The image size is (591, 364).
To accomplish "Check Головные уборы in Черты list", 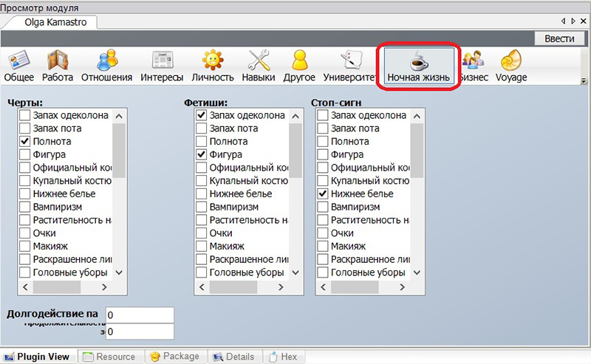I will point(24,272).
